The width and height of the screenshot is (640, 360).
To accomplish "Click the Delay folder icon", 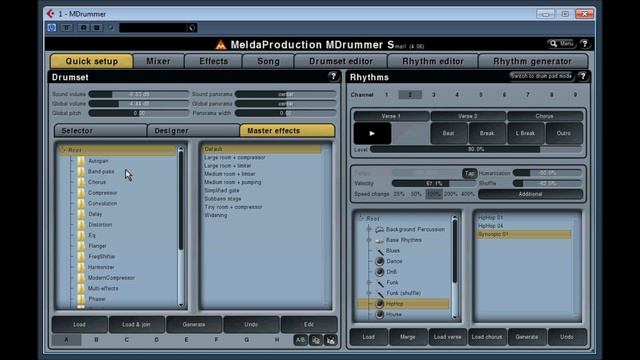I will (81, 214).
